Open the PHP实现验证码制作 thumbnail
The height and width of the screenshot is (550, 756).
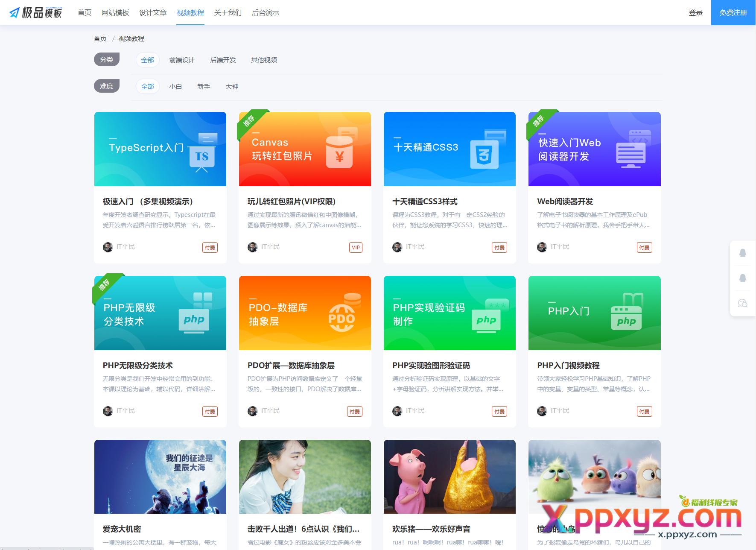(x=450, y=313)
